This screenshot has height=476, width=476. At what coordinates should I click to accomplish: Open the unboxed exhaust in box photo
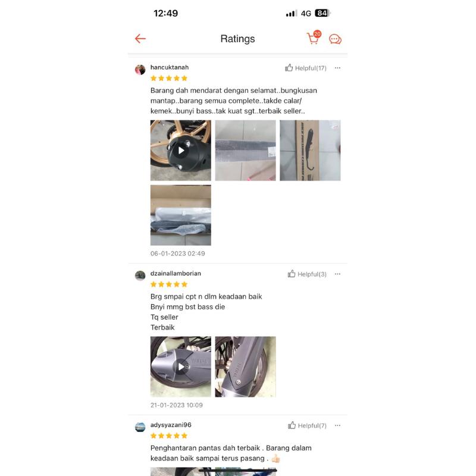point(181,215)
